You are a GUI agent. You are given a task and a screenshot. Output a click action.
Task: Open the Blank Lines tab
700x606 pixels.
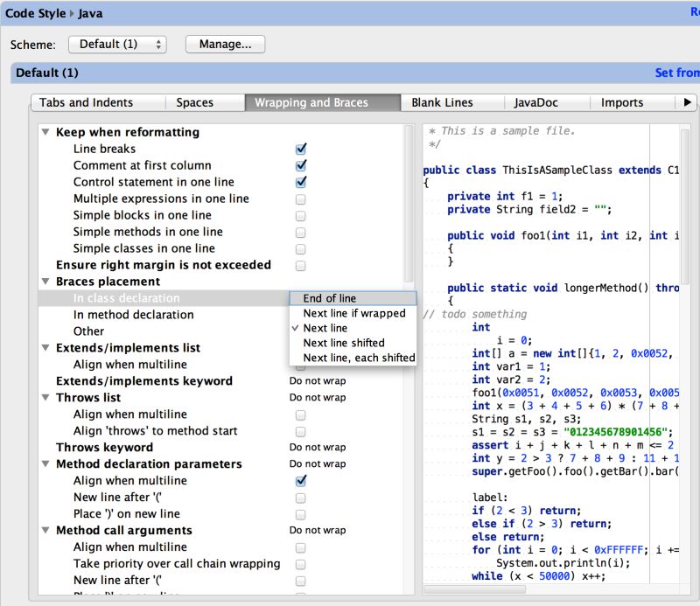click(x=442, y=102)
